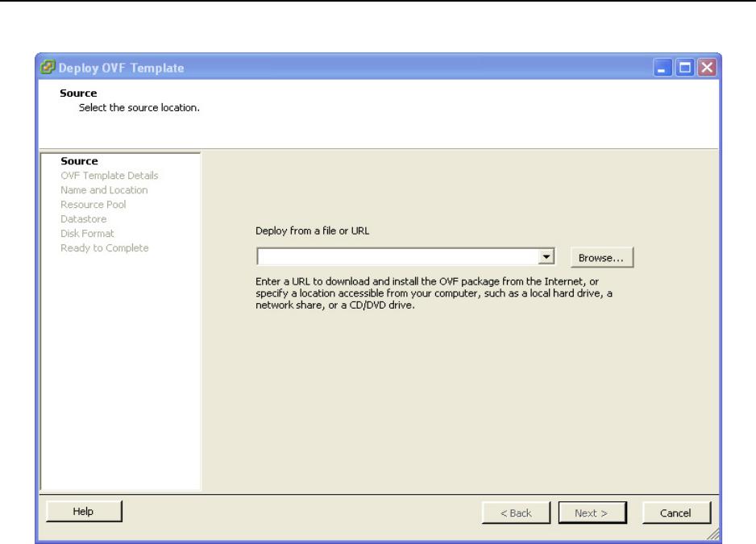The width and height of the screenshot is (756, 544).
Task: Proceed with the Next > button
Action: click(592, 513)
